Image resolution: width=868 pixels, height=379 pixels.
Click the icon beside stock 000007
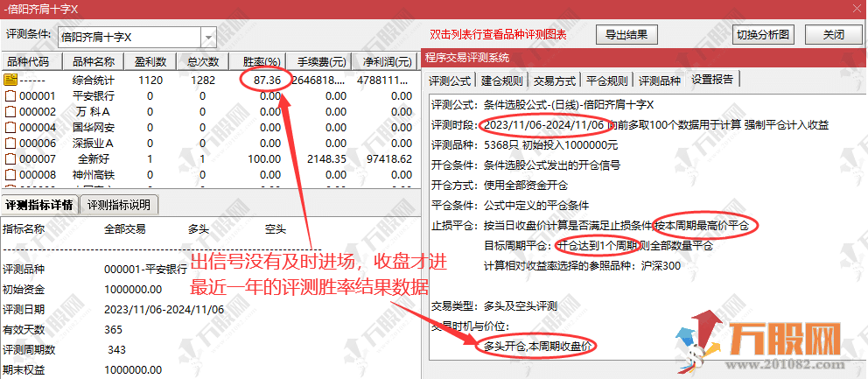[x=11, y=158]
